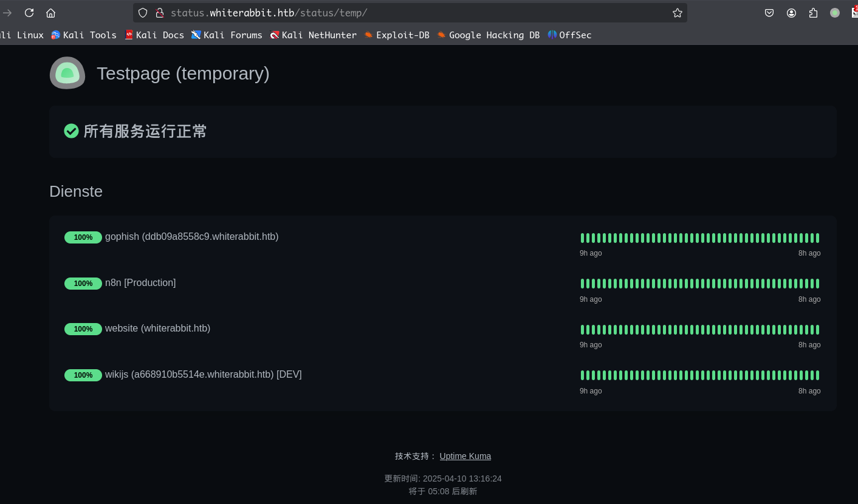The height and width of the screenshot is (504, 858).
Task: Open the Google Hacking DB bookmark
Action: [x=489, y=35]
